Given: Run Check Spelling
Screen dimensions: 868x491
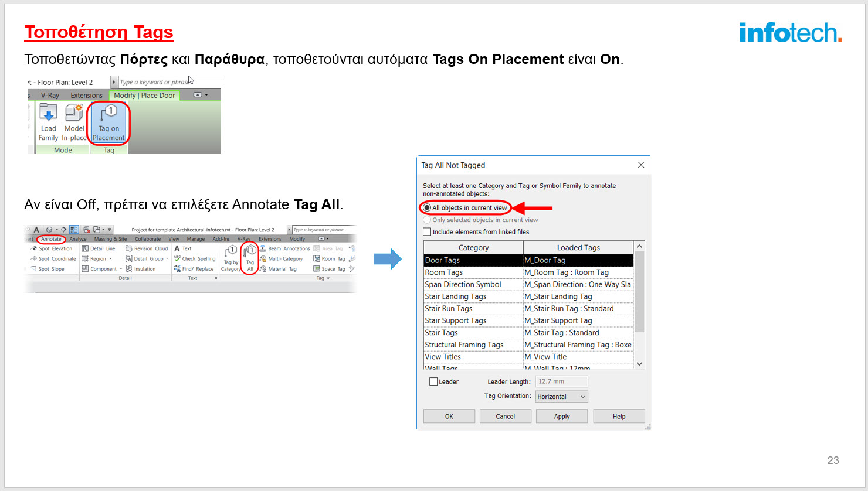Looking at the screenshot, I should [195, 258].
